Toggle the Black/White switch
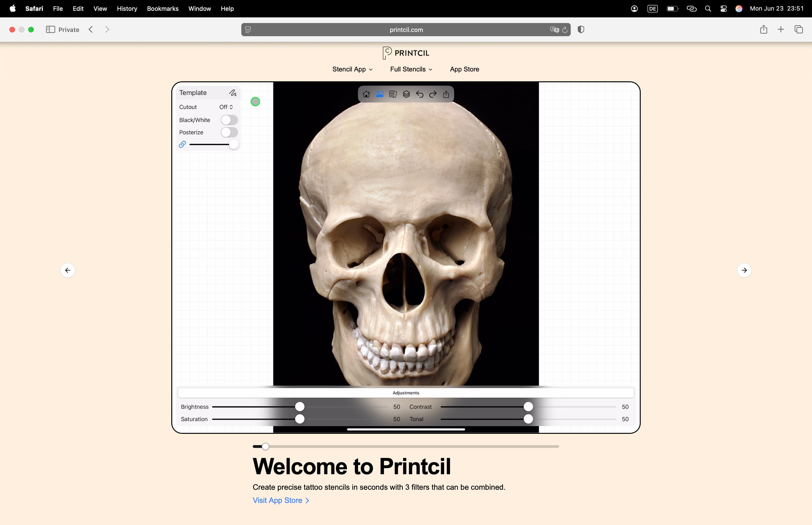 [x=229, y=120]
